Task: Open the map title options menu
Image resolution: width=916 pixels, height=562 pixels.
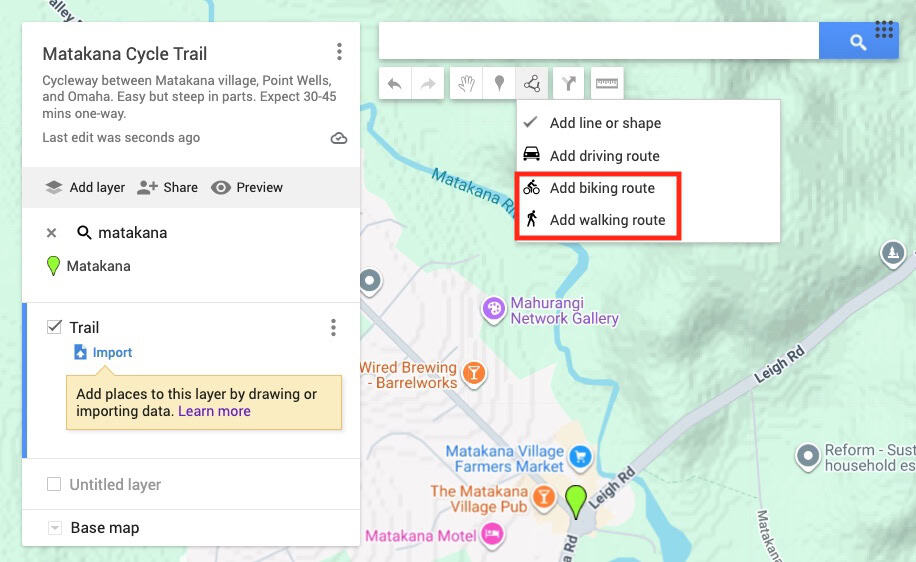Action: point(339,52)
